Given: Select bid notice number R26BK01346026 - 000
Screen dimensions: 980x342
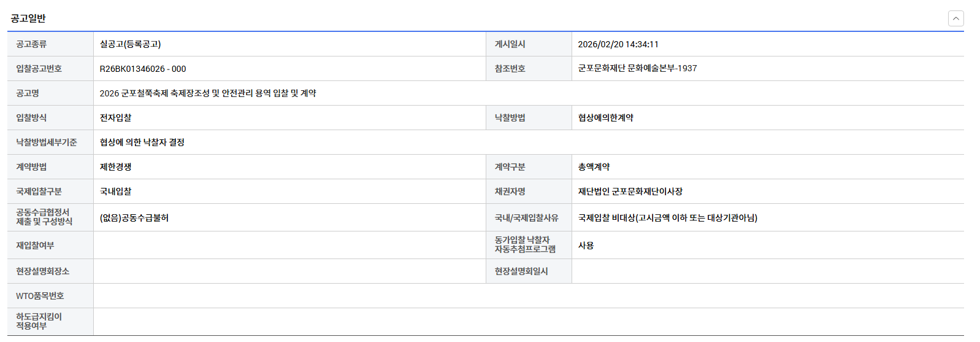Looking at the screenshot, I should pos(142,69).
